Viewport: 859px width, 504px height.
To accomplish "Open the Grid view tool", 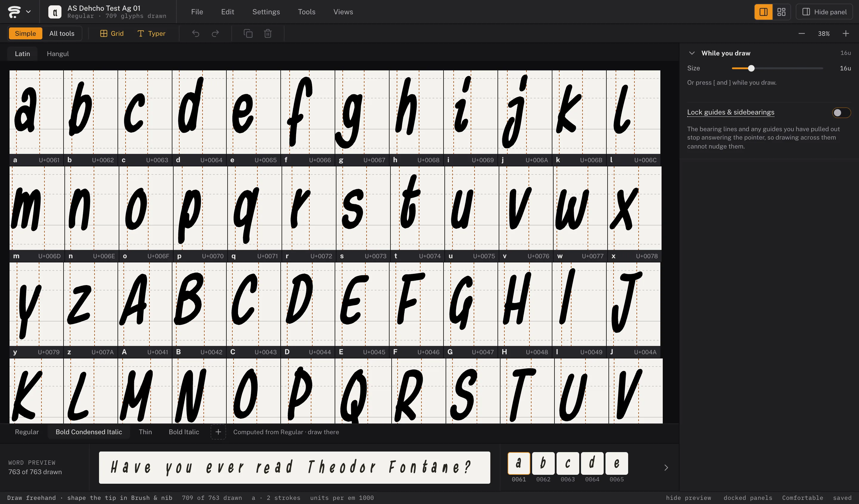I will 112,33.
